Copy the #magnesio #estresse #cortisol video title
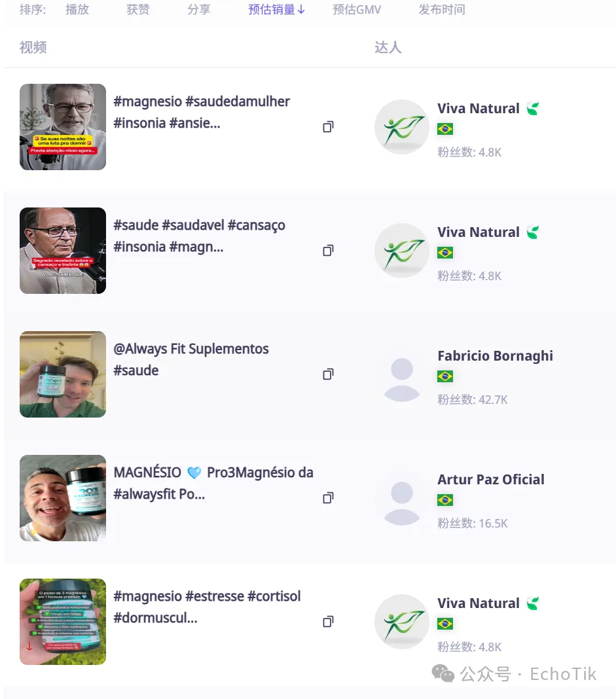Image resolution: width=616 pixels, height=699 pixels. (328, 622)
